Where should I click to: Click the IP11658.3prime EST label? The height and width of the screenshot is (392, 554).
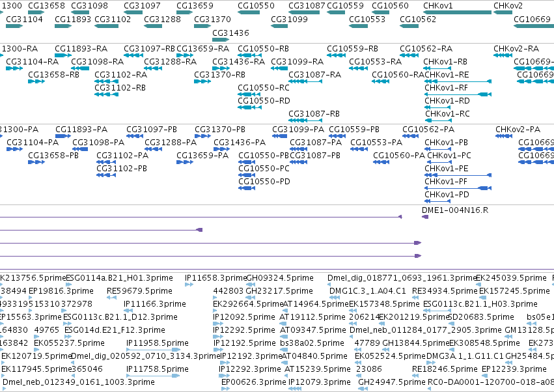[x=216, y=278]
